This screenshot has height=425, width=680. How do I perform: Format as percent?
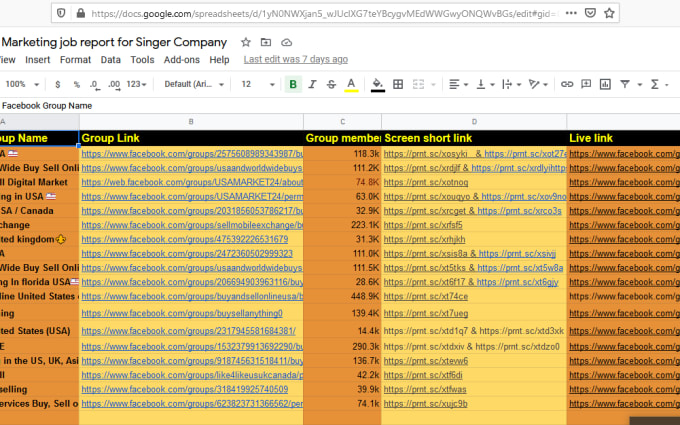point(77,85)
